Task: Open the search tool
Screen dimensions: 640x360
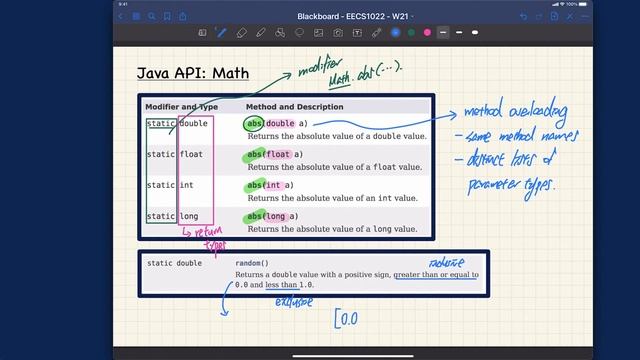Action: pyautogui.click(x=152, y=16)
